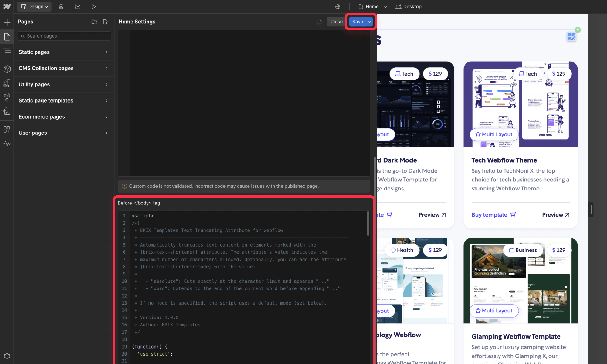
Task: Open Tech Webflow Theme thumbnail image
Action: coord(521,104)
